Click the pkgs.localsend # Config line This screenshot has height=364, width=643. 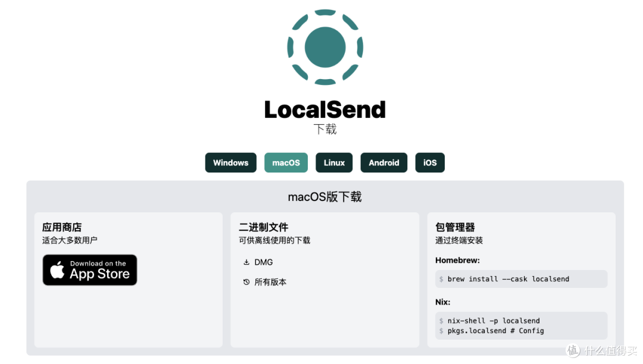495,331
